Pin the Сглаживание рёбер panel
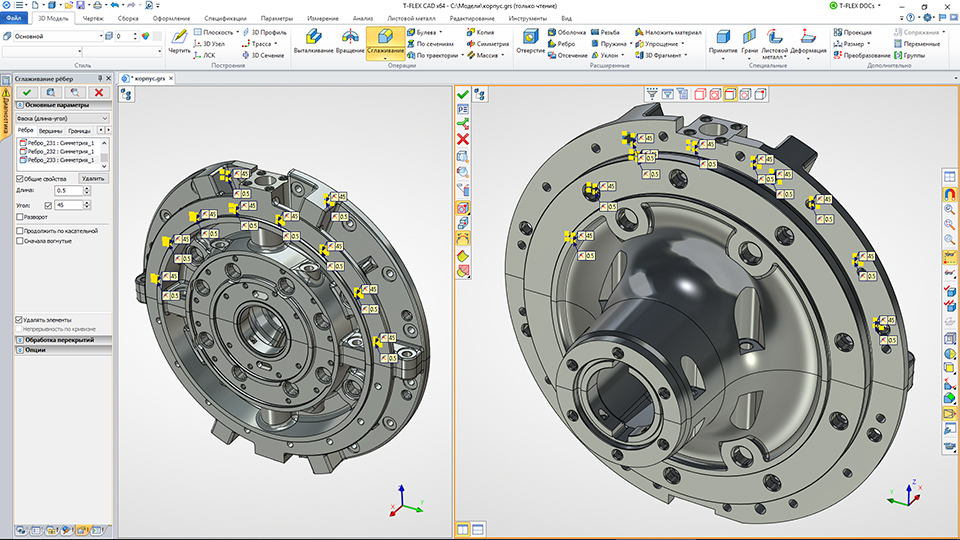Image resolution: width=960 pixels, height=540 pixels. coord(100,78)
